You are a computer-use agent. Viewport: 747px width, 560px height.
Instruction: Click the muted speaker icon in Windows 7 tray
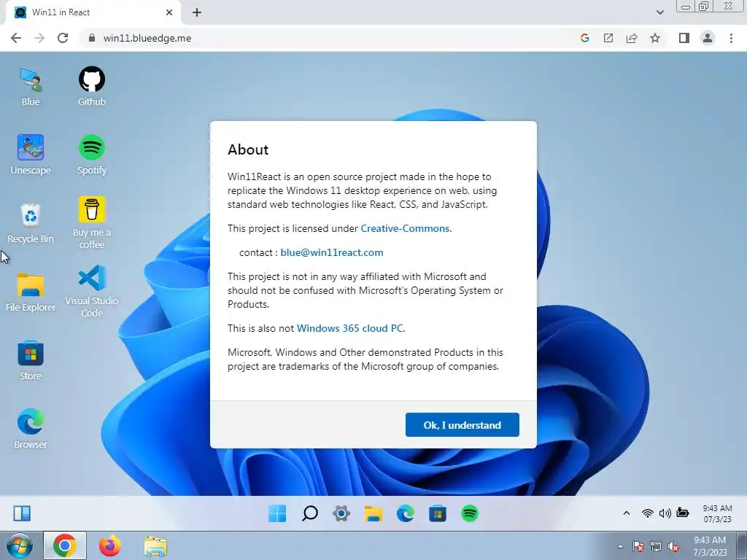tap(673, 547)
